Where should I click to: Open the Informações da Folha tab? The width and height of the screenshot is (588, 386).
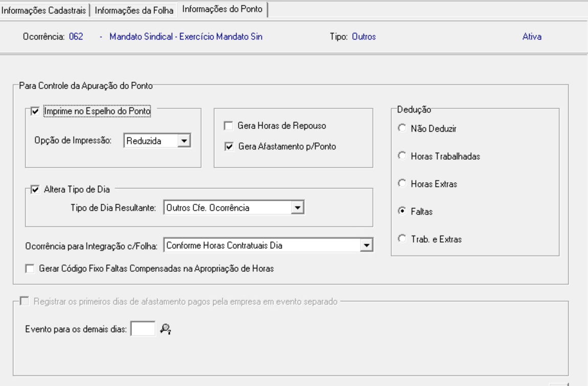click(x=135, y=10)
